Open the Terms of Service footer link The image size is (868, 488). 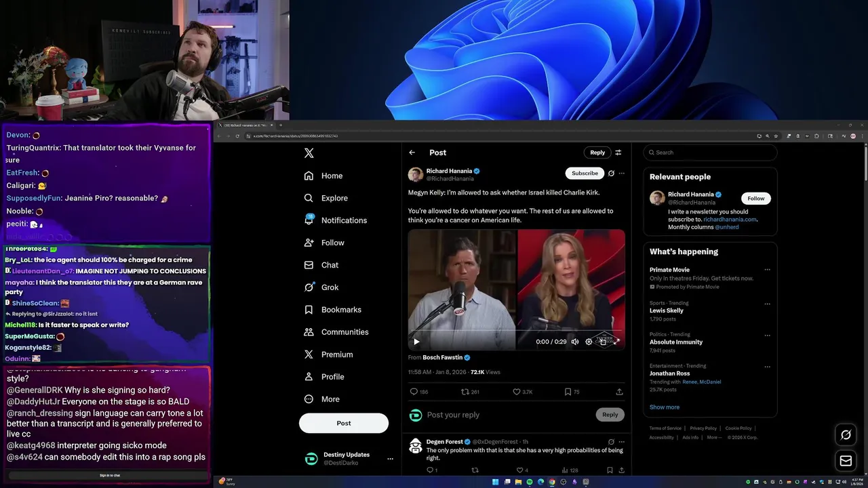(x=665, y=428)
